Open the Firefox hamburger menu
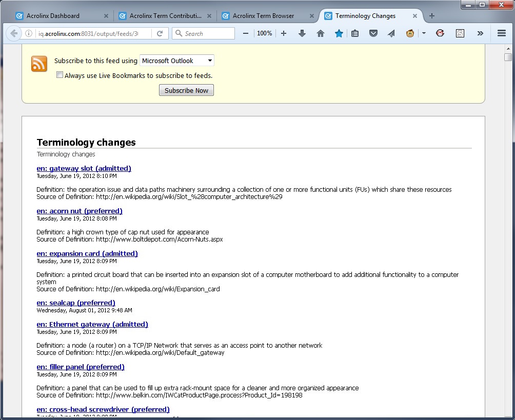 pos(502,33)
